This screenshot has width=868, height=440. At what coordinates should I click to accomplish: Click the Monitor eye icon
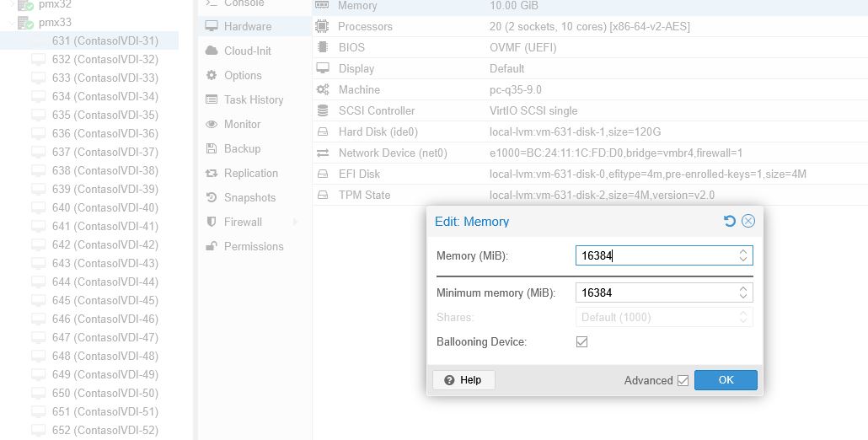[211, 124]
